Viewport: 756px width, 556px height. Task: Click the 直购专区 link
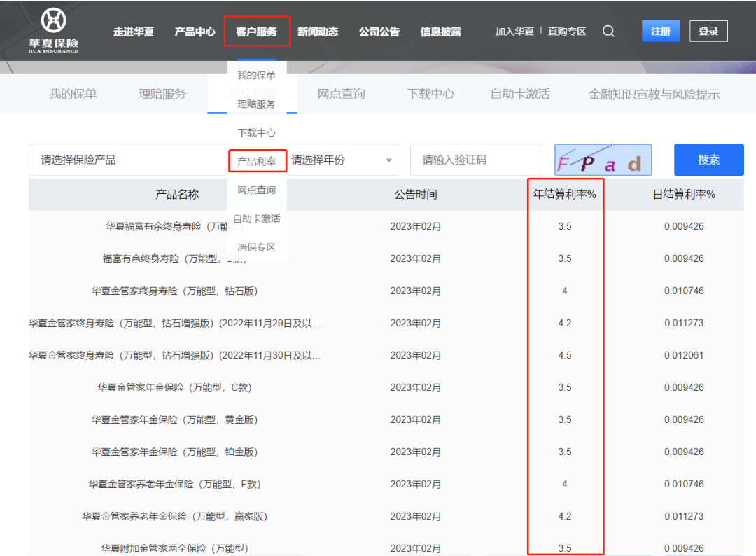pyautogui.click(x=567, y=32)
